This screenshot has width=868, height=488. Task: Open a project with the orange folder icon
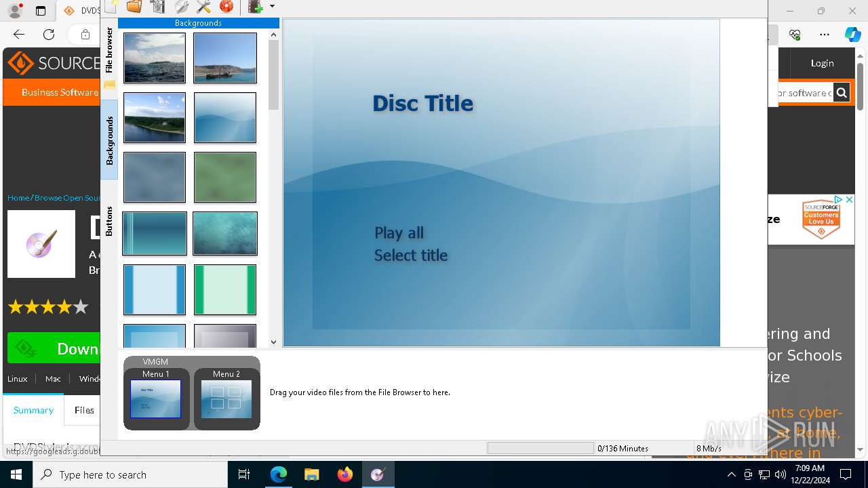[x=134, y=6]
